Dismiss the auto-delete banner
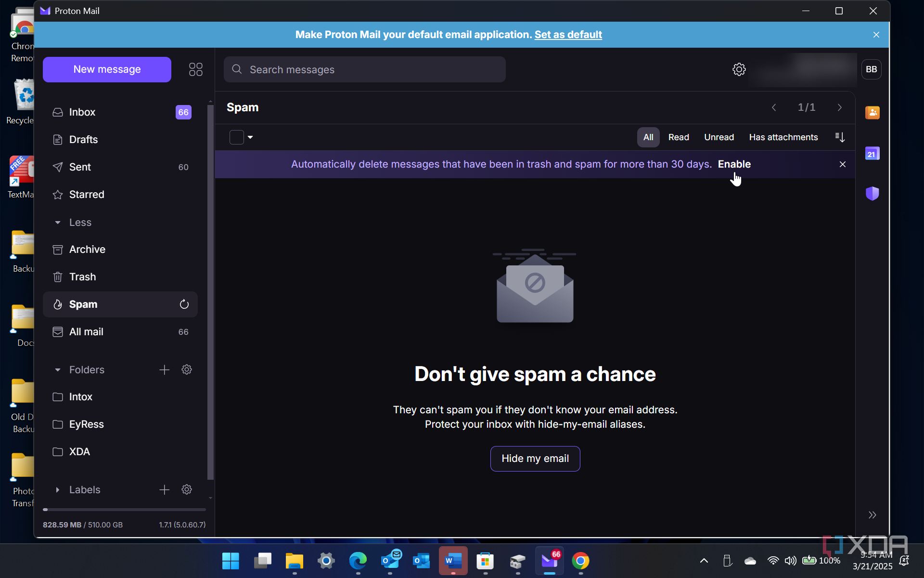This screenshot has height=578, width=924. 842,164
